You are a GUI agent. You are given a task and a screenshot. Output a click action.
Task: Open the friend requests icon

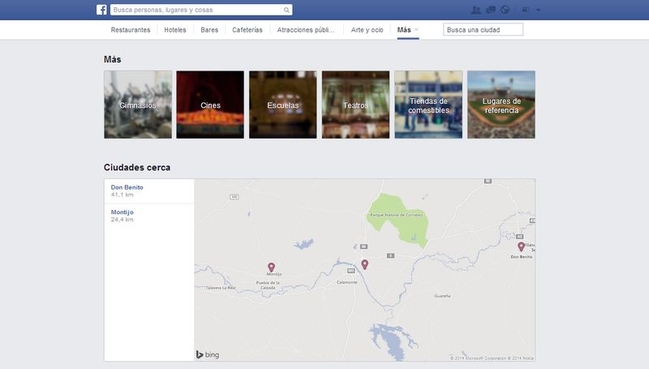(x=476, y=10)
